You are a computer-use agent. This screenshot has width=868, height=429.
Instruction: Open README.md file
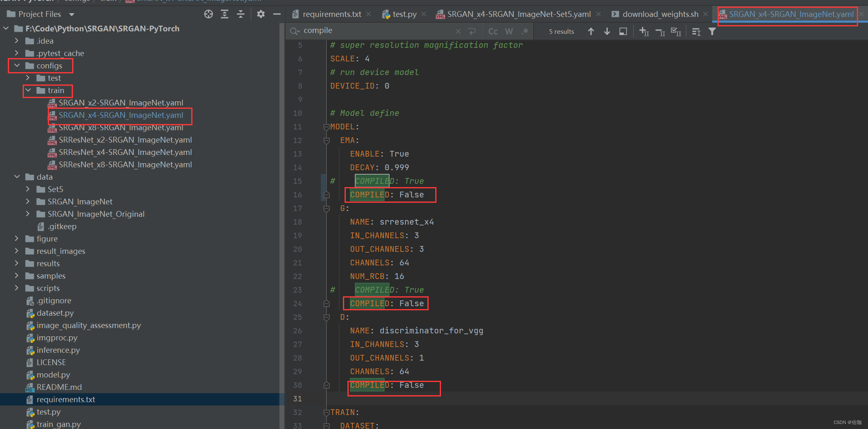[59, 387]
